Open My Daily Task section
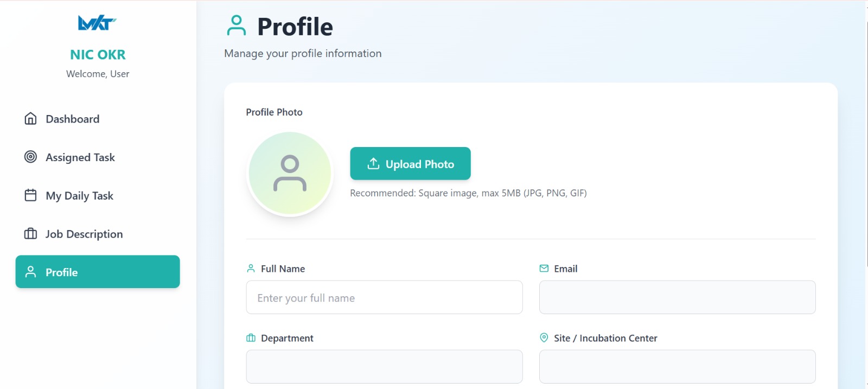The height and width of the screenshot is (389, 868). click(x=79, y=196)
